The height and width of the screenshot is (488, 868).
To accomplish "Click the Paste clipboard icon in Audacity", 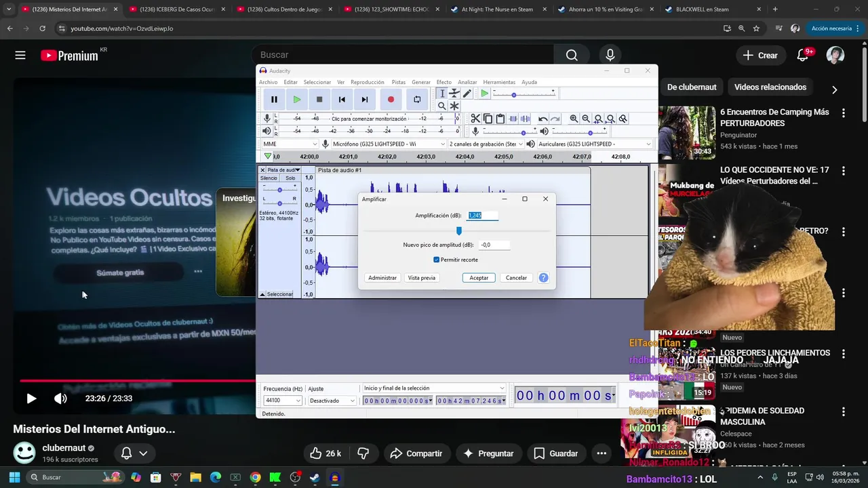I will (x=500, y=119).
